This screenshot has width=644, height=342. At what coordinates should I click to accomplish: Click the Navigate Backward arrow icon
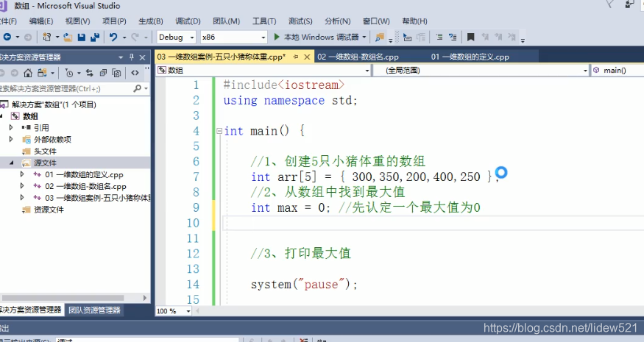click(7, 37)
